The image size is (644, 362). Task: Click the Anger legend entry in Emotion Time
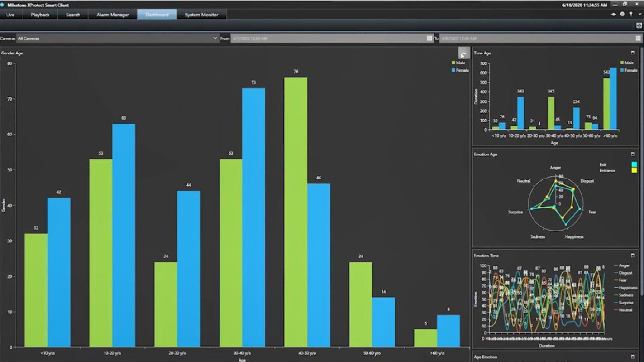(x=622, y=265)
